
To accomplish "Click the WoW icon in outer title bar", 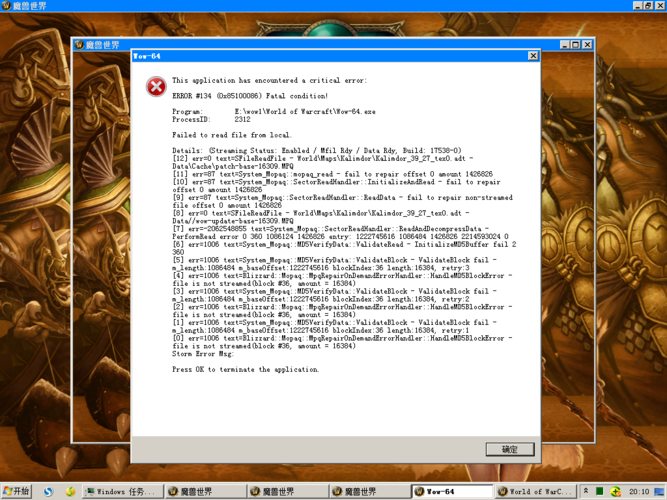I will 6,6.
